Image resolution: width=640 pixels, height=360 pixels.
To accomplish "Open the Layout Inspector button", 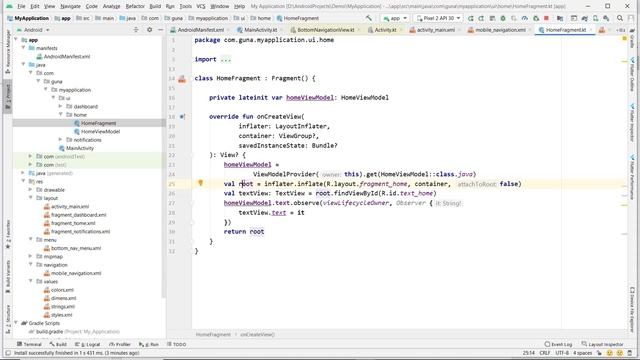I will click(602, 344).
